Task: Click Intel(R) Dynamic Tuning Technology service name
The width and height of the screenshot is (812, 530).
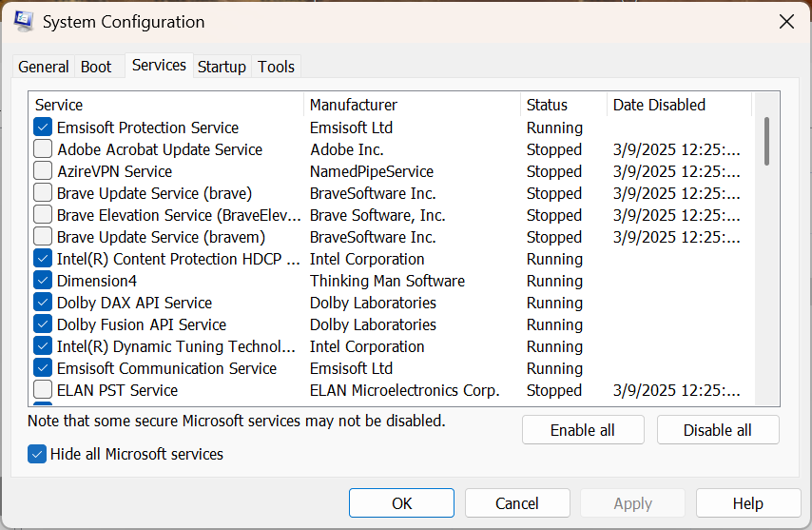Action: (x=176, y=346)
